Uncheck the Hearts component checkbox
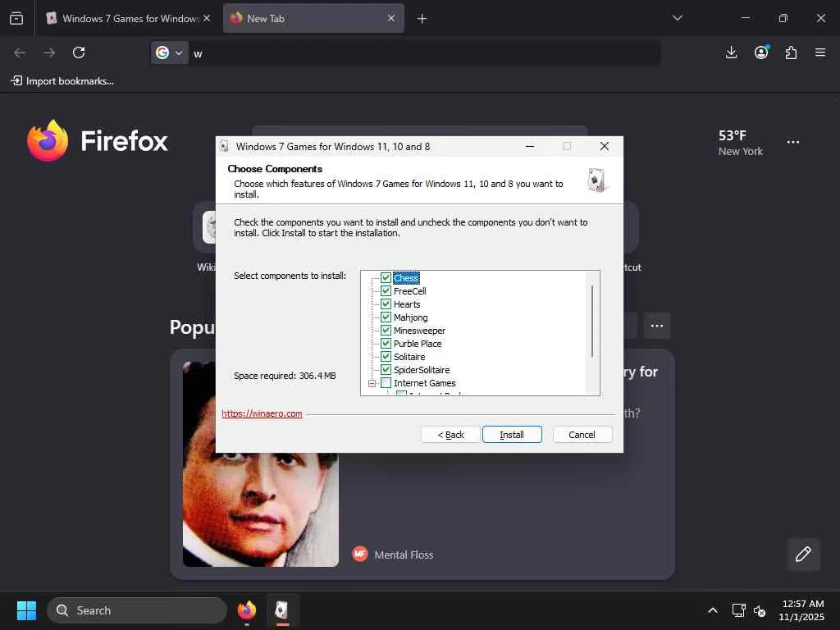 [x=386, y=304]
